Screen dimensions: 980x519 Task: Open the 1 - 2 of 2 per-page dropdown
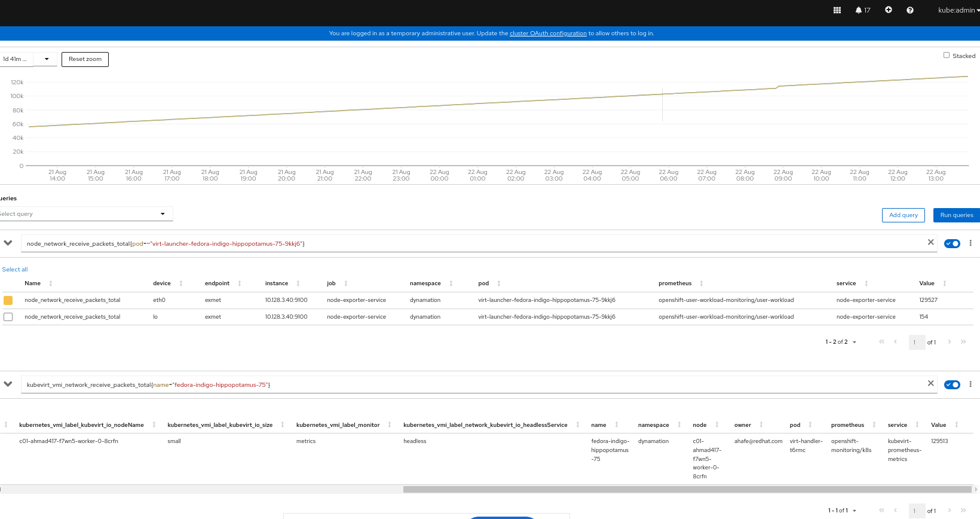pos(841,342)
